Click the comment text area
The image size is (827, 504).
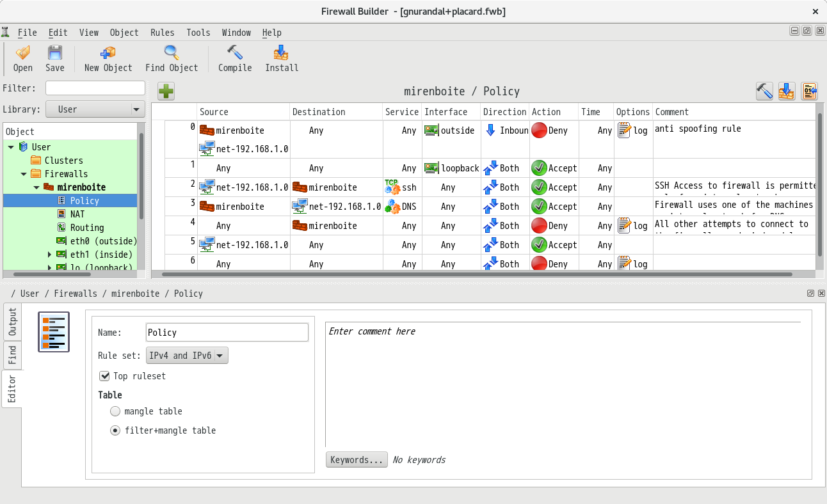(x=563, y=384)
